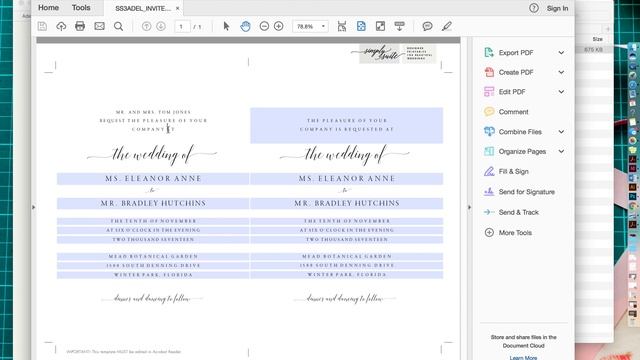The width and height of the screenshot is (640, 360).
Task: Print the document with printer icon
Action: pyautogui.click(x=80, y=27)
